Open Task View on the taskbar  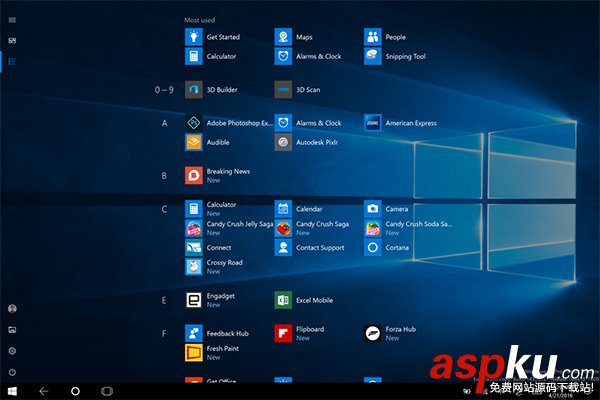point(107,391)
